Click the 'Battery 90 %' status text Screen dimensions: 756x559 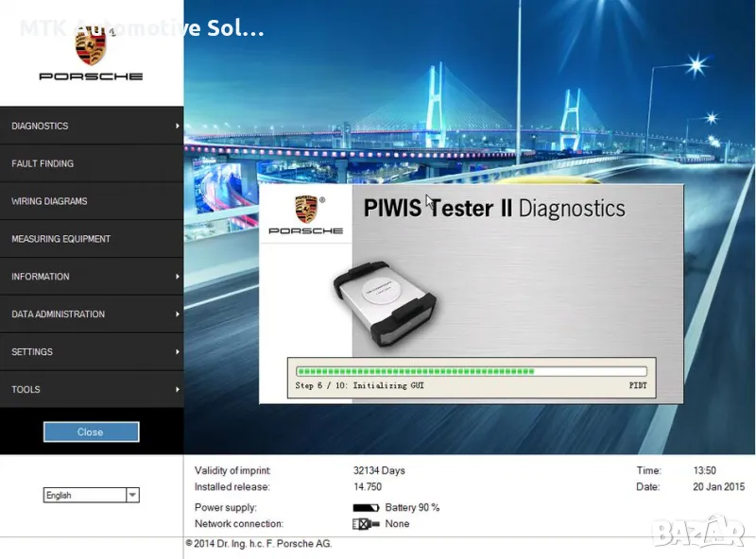pos(412,507)
